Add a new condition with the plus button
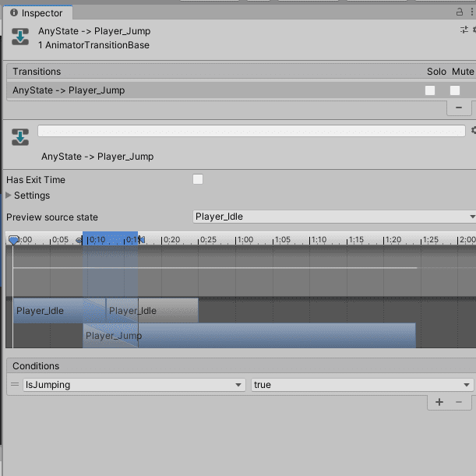Screen dimensions: 476x476 pyautogui.click(x=439, y=402)
